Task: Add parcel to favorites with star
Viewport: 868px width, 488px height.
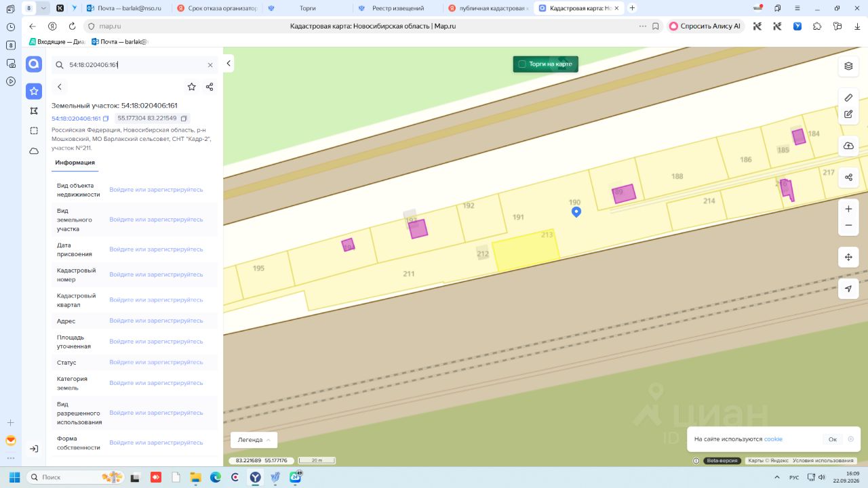Action: (192, 87)
